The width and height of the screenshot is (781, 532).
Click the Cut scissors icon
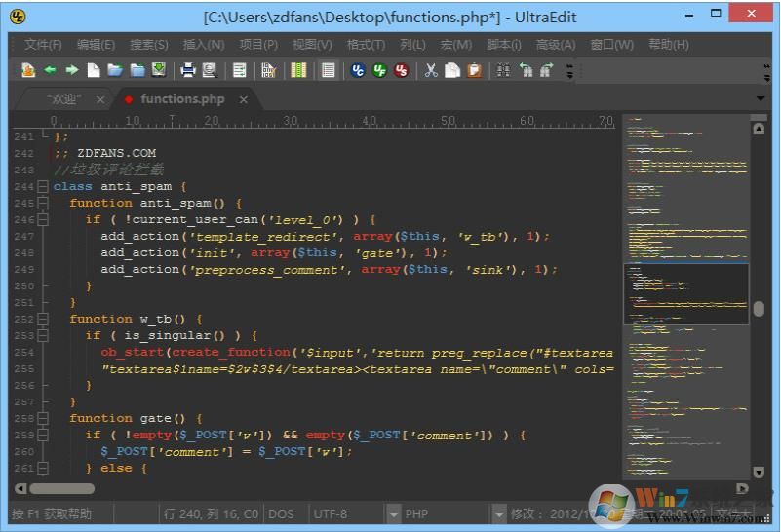tap(430, 70)
